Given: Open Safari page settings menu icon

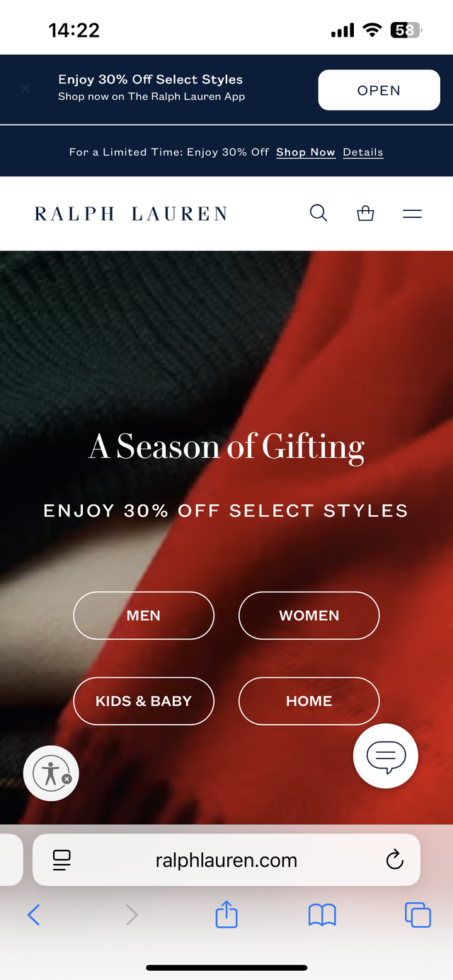Looking at the screenshot, I should 62,860.
